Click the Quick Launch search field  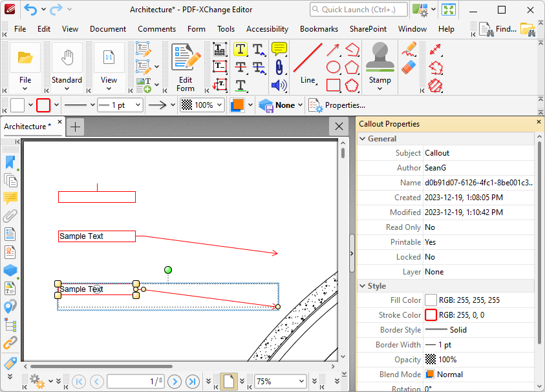[x=358, y=9]
